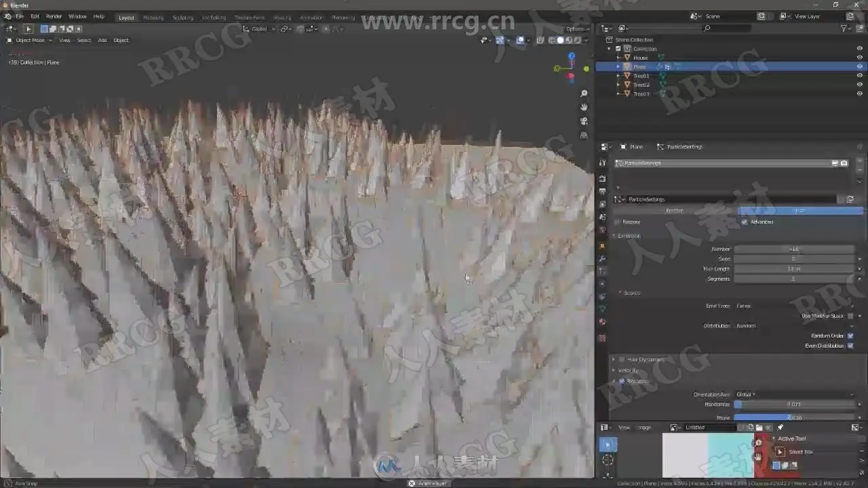Toggle the camera view gizmo icon
Viewport: 868px width, 488px height.
click(584, 121)
